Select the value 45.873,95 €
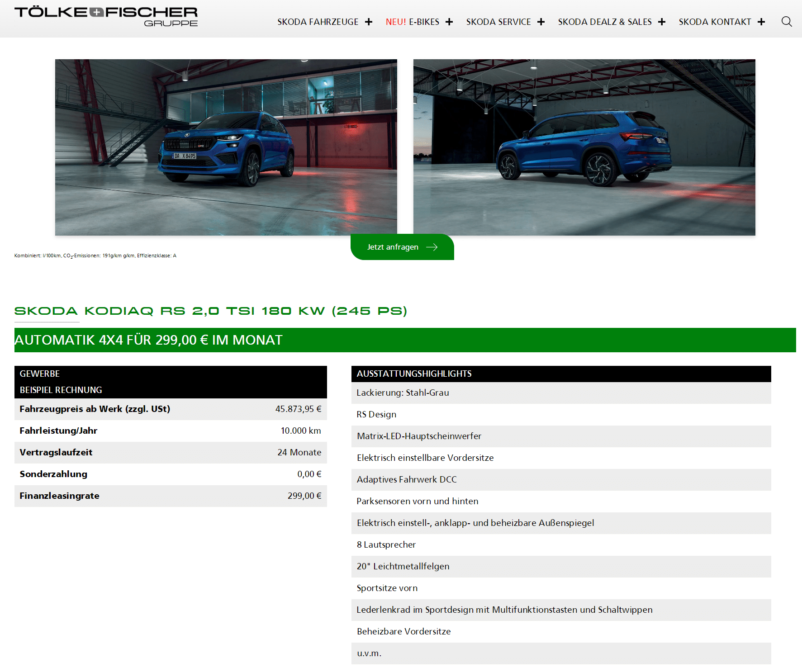Image resolution: width=802 pixels, height=672 pixels. tap(299, 409)
